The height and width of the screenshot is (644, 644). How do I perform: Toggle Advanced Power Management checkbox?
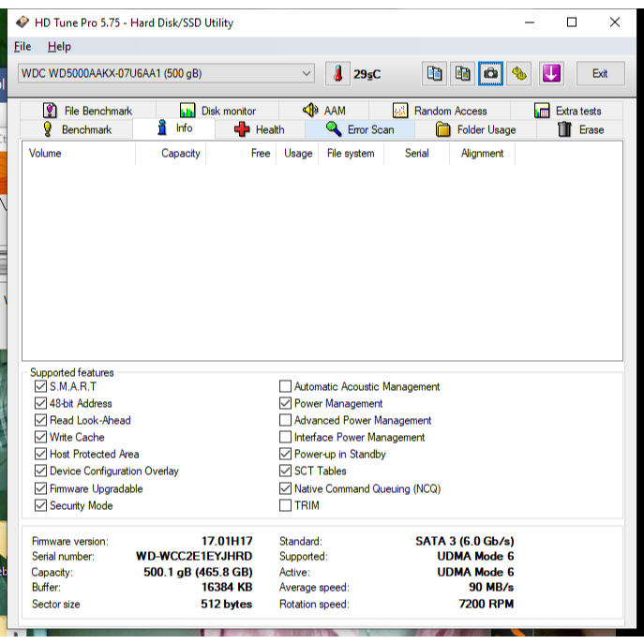click(x=286, y=420)
